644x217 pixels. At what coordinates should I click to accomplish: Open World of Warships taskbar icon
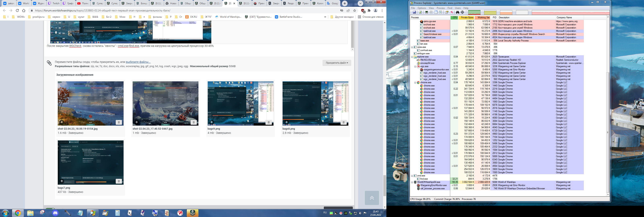click(x=193, y=213)
